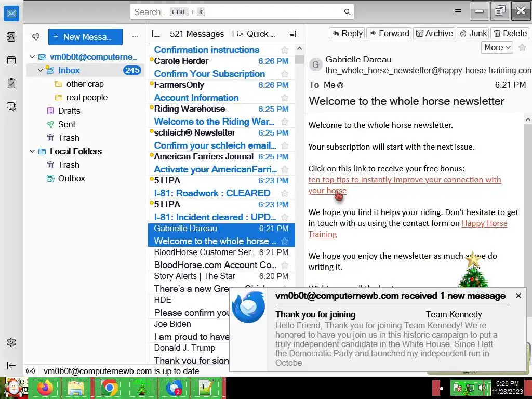Open the 'other crap' folder
532x399 pixels.
click(x=86, y=84)
